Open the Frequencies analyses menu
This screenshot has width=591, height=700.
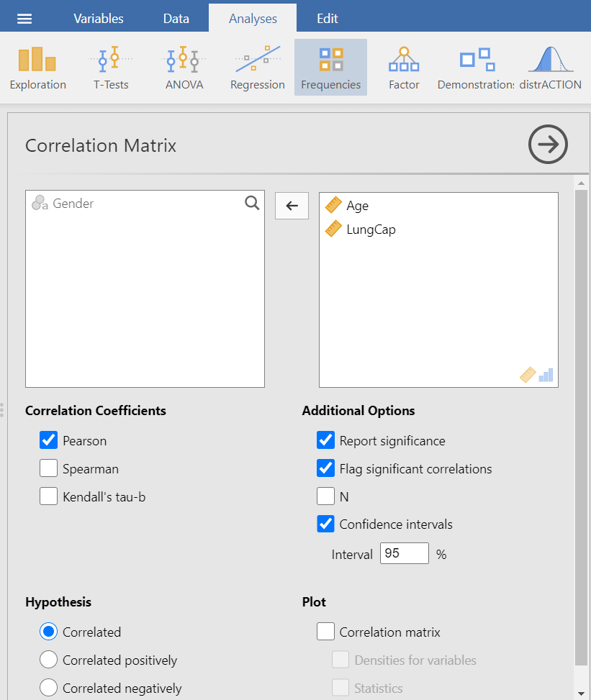(x=330, y=69)
